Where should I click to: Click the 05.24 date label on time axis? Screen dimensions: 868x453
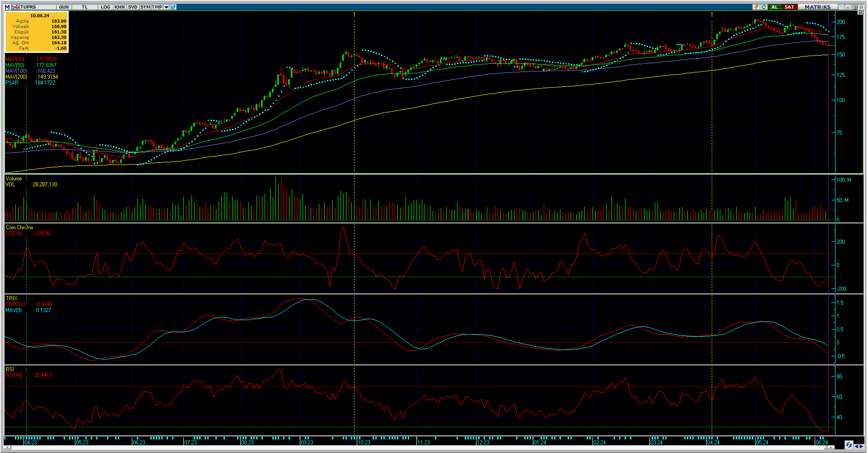pos(762,442)
